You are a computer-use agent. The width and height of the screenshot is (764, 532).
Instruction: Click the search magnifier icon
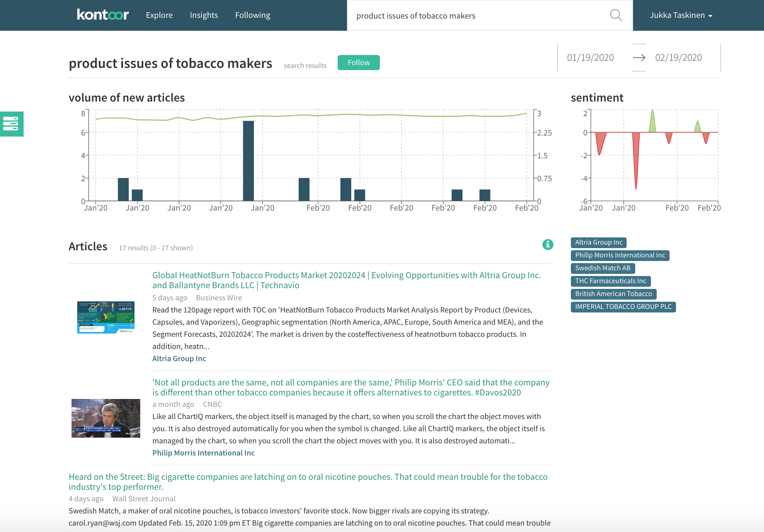point(616,15)
